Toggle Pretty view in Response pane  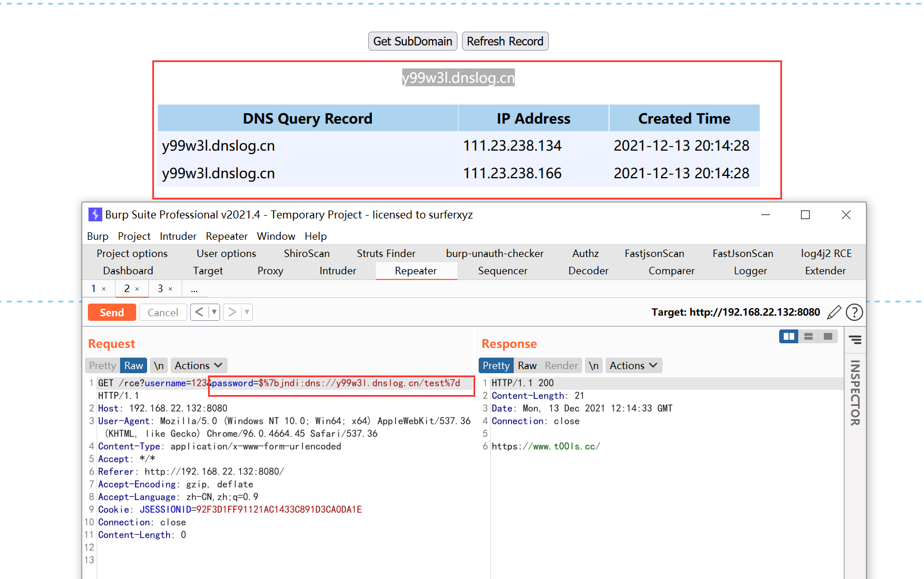coord(496,366)
